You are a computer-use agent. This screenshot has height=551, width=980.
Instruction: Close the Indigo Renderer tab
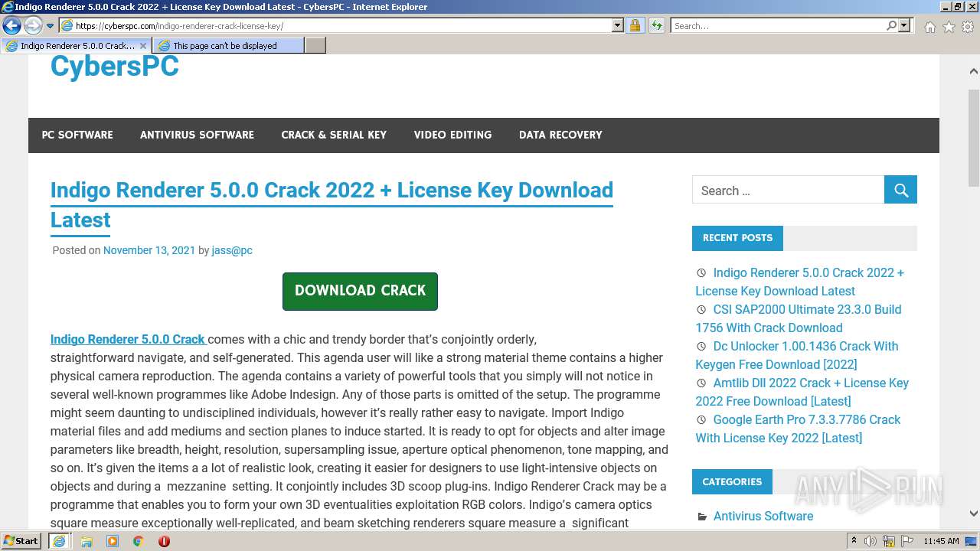pyautogui.click(x=142, y=46)
